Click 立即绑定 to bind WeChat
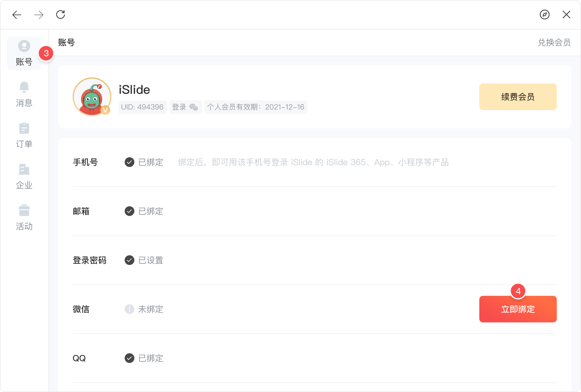Viewport: 581px width, 392px height. [x=518, y=309]
